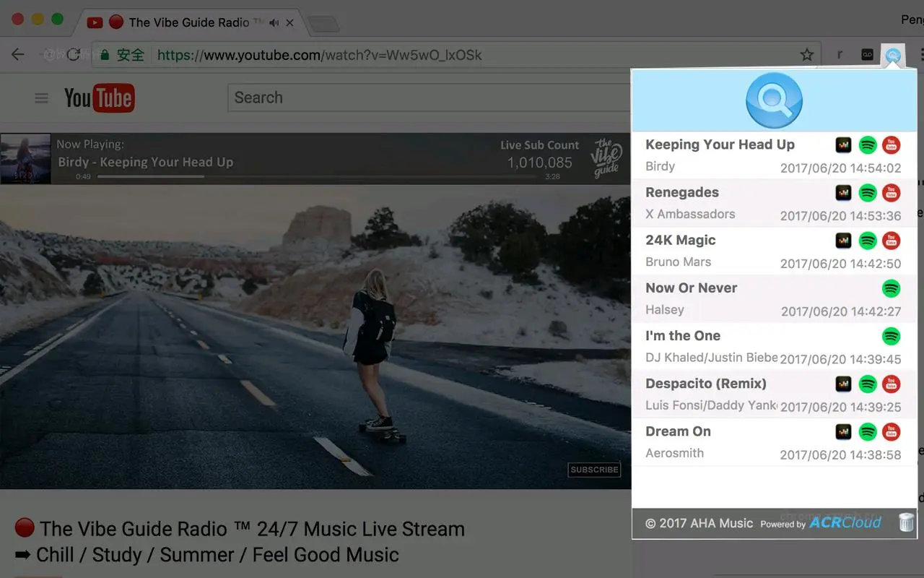Open Deezer link for 24K Magic
Image resolution: width=924 pixels, height=578 pixels.
pyautogui.click(x=843, y=241)
